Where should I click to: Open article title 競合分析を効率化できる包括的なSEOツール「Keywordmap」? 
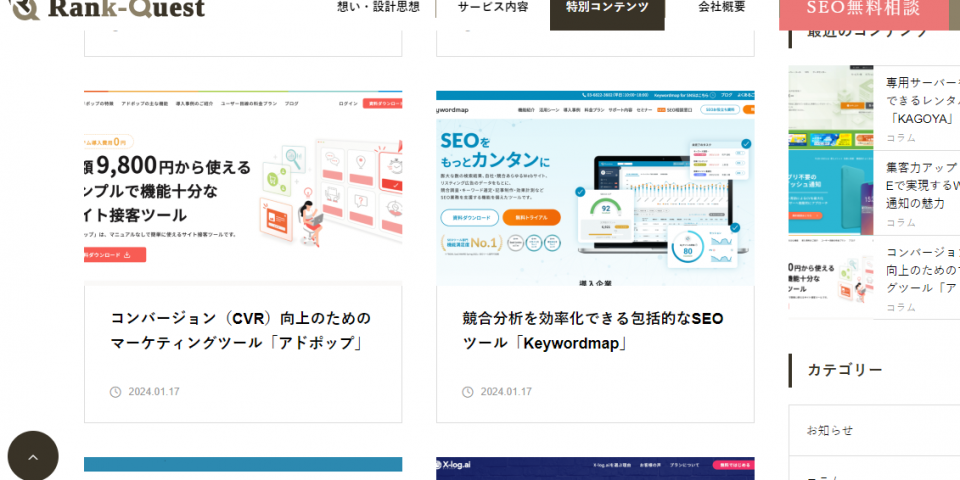tap(593, 331)
